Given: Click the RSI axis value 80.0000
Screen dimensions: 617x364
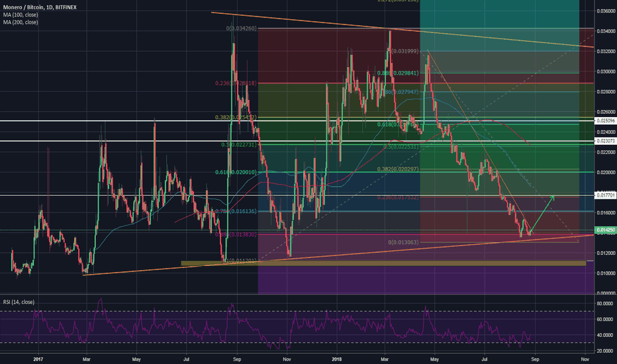Looking at the screenshot, I should click(605, 304).
